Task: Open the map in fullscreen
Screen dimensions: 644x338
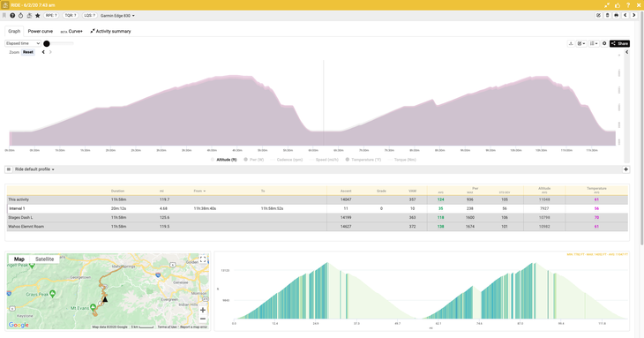Action: pyautogui.click(x=203, y=259)
